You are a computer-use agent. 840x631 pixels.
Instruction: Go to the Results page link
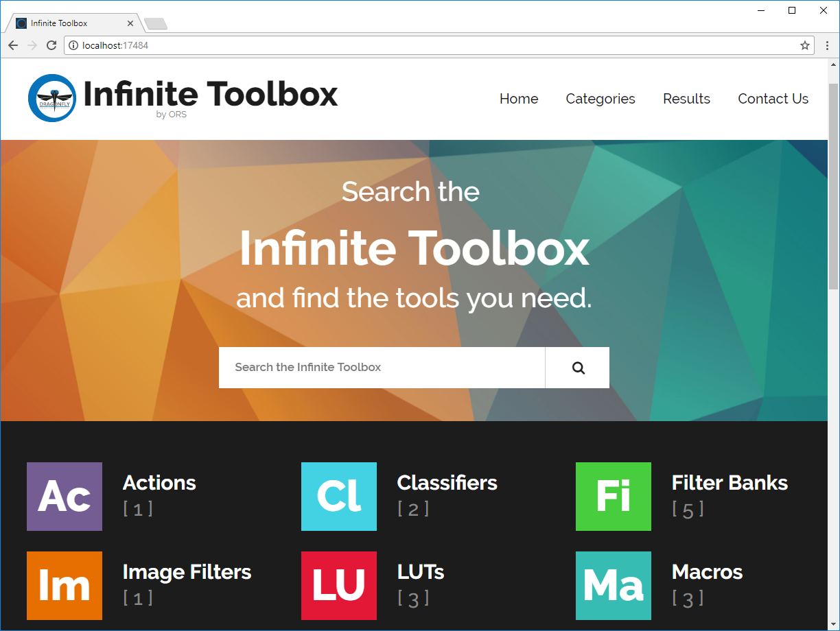[x=686, y=99]
